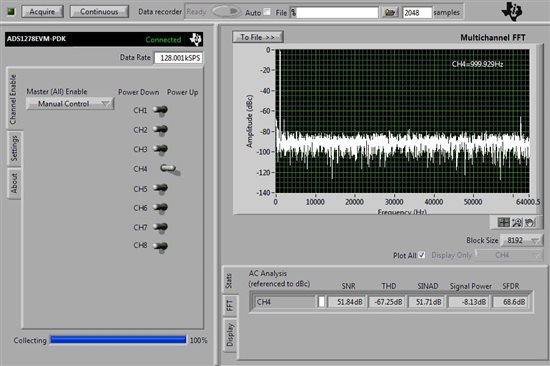
Task: Switch to the About tab
Action: (14, 183)
